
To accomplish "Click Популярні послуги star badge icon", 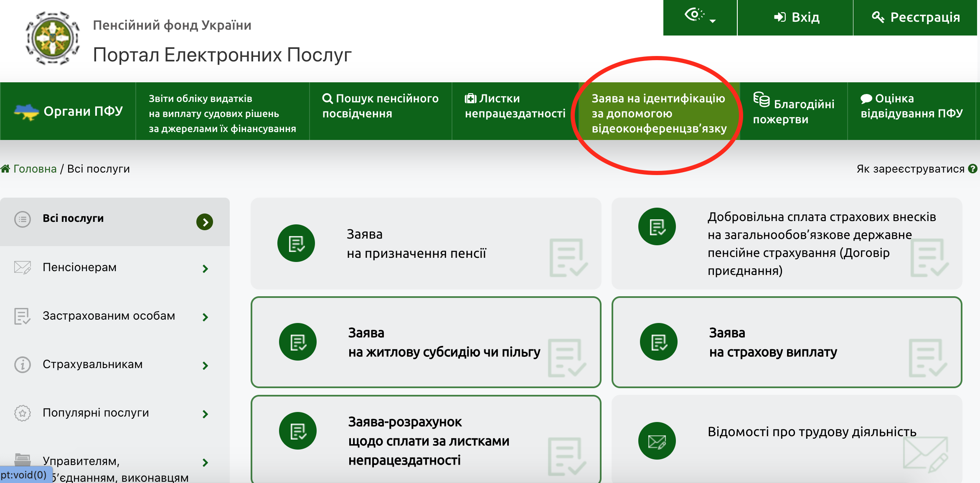I will point(23,413).
